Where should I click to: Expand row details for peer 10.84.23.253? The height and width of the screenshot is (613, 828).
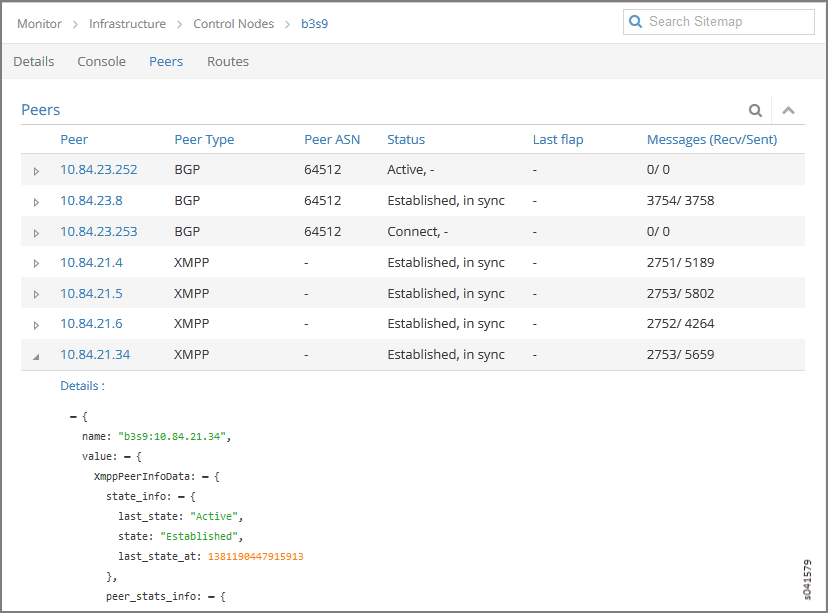36,233
